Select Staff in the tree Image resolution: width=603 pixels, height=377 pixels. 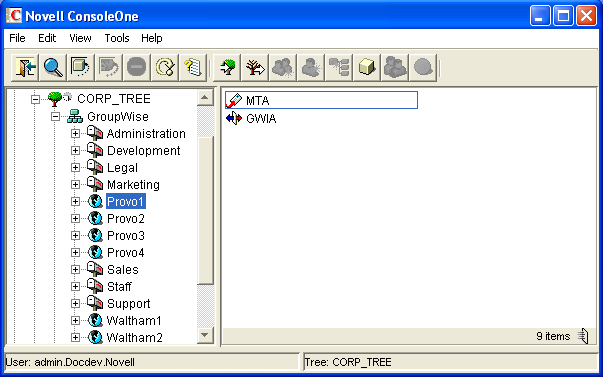[119, 287]
